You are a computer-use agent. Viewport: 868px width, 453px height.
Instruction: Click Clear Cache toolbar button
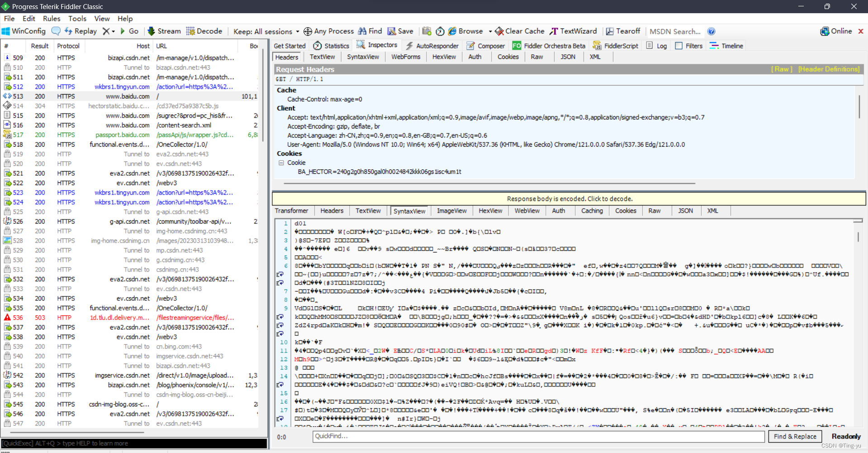tap(520, 31)
